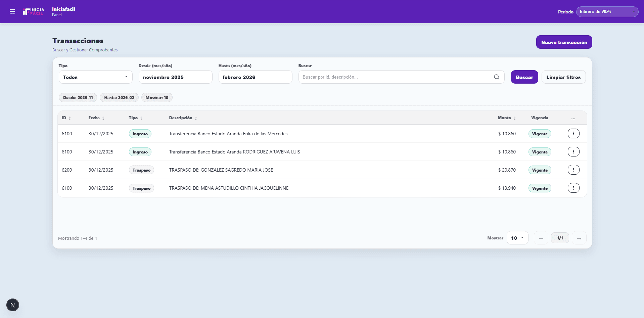
Task: Click the Buscar button
Action: tap(524, 77)
